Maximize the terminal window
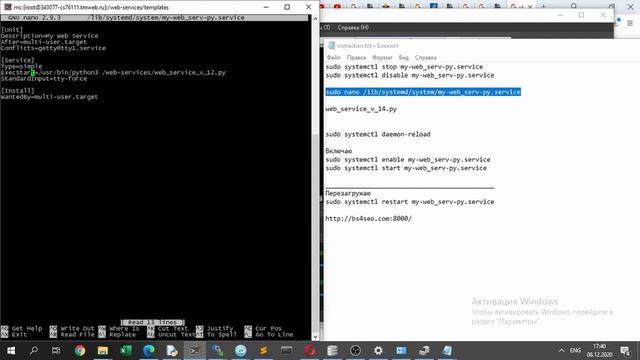 (287, 7)
